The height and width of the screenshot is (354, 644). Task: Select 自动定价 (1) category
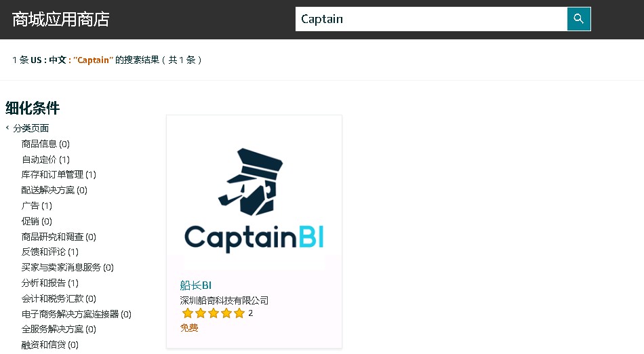coord(45,159)
